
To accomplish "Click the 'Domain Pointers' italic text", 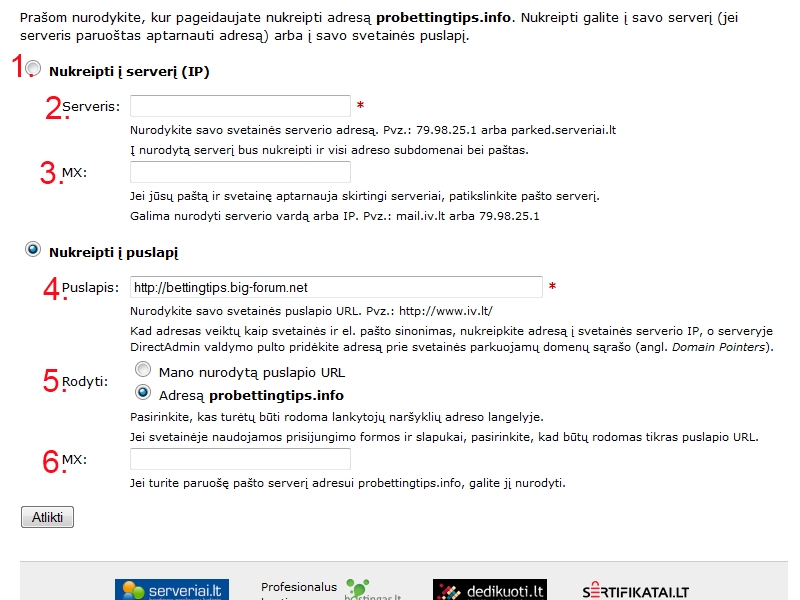I will point(718,347).
